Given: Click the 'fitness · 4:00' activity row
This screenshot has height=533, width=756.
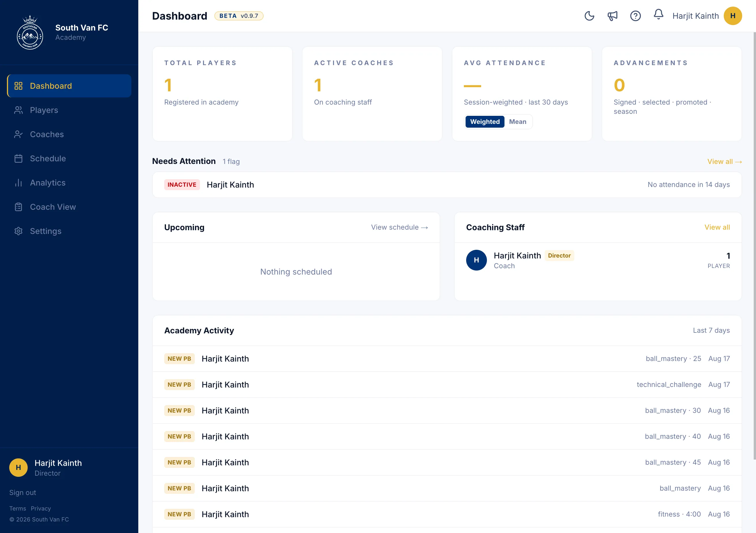Looking at the screenshot, I should (x=447, y=514).
